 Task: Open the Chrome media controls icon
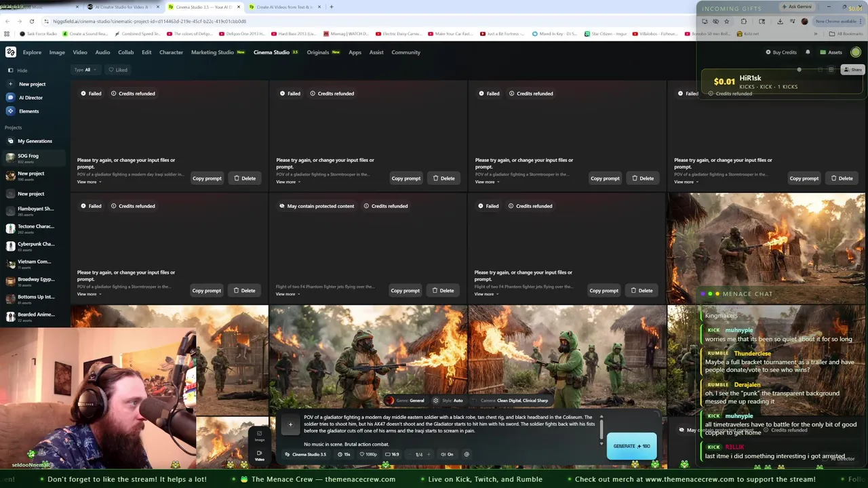pyautogui.click(x=792, y=21)
